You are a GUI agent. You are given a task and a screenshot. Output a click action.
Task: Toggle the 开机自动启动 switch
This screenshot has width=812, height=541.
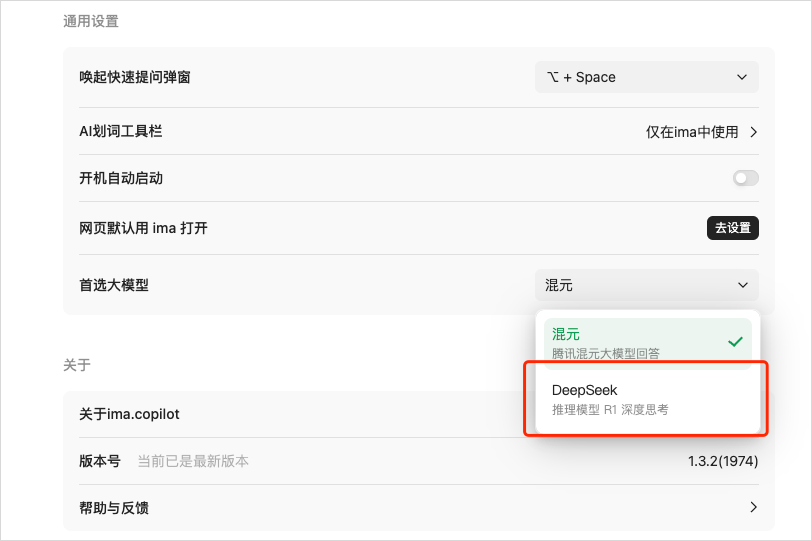pos(746,178)
